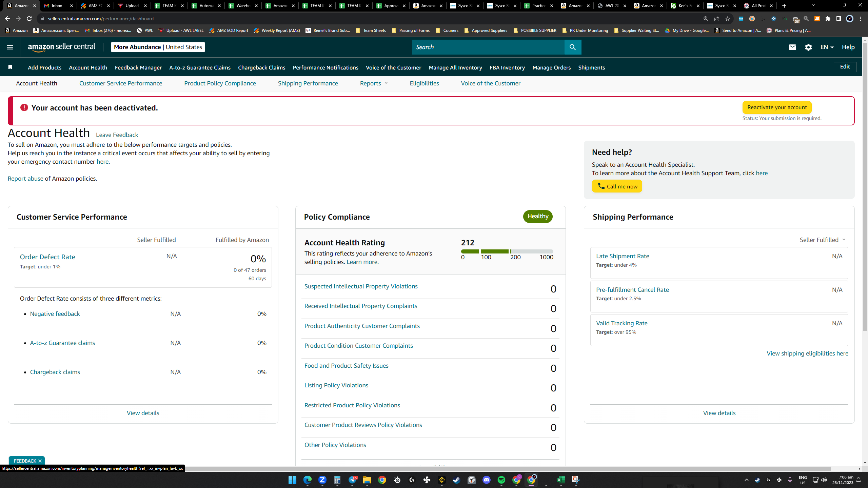The width and height of the screenshot is (868, 488).
Task: Open the mail messages envelope icon
Action: click(x=792, y=47)
